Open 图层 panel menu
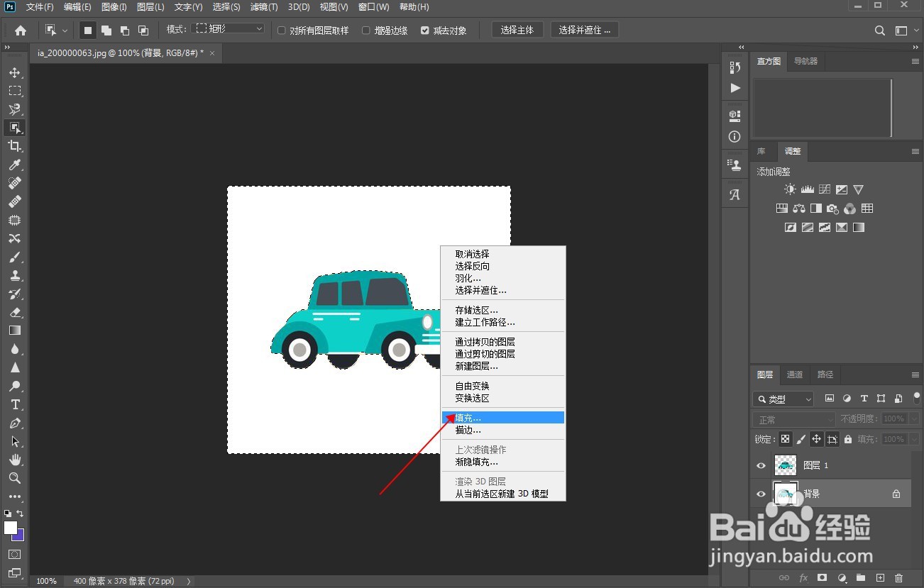The width and height of the screenshot is (924, 588). pos(915,375)
